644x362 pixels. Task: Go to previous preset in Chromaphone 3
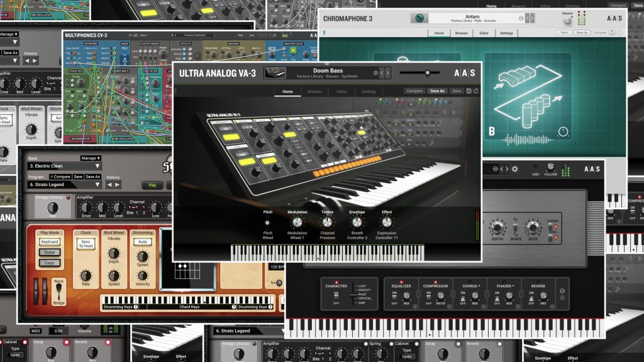527,18
